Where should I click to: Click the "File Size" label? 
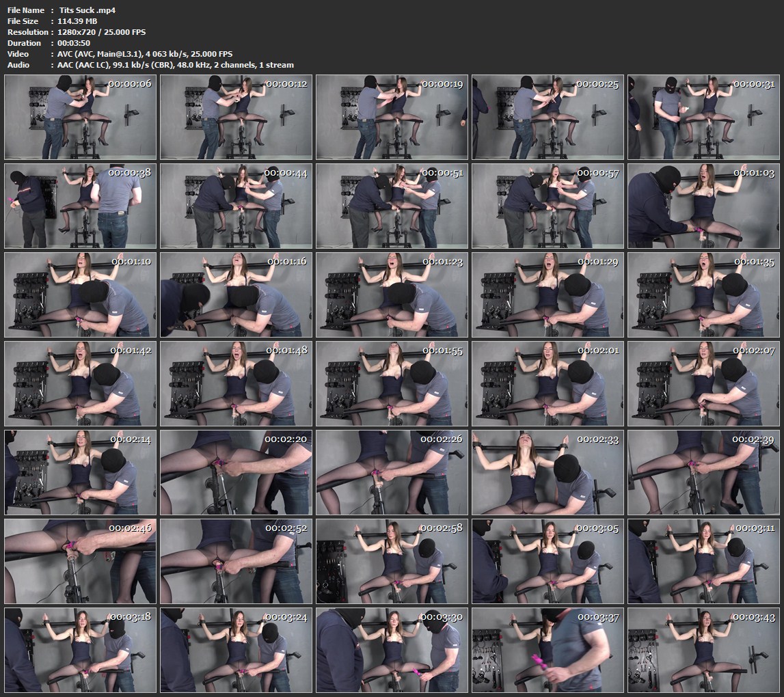23,21
